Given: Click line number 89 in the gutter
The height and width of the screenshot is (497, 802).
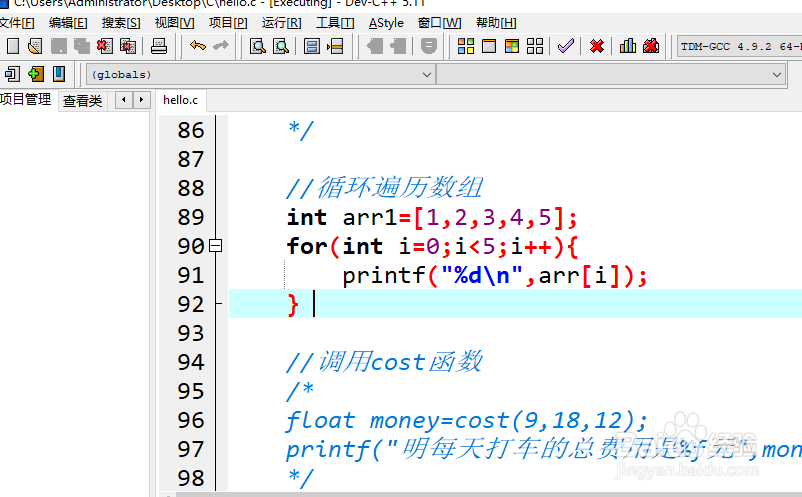Looking at the screenshot, I should (191, 217).
